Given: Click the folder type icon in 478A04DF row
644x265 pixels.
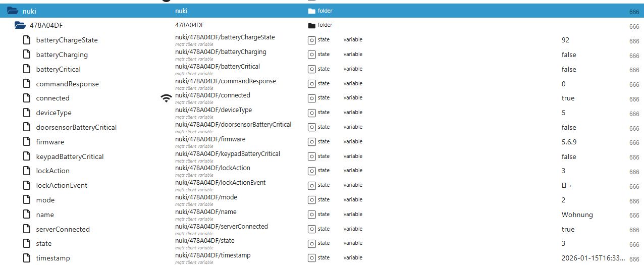Looking at the screenshot, I should 311,25.
